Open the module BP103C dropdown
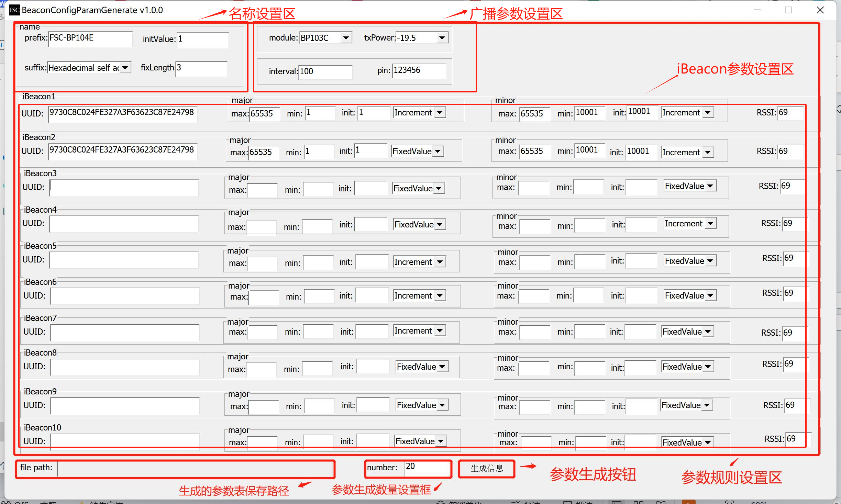The height and width of the screenshot is (504, 841). pyautogui.click(x=346, y=38)
